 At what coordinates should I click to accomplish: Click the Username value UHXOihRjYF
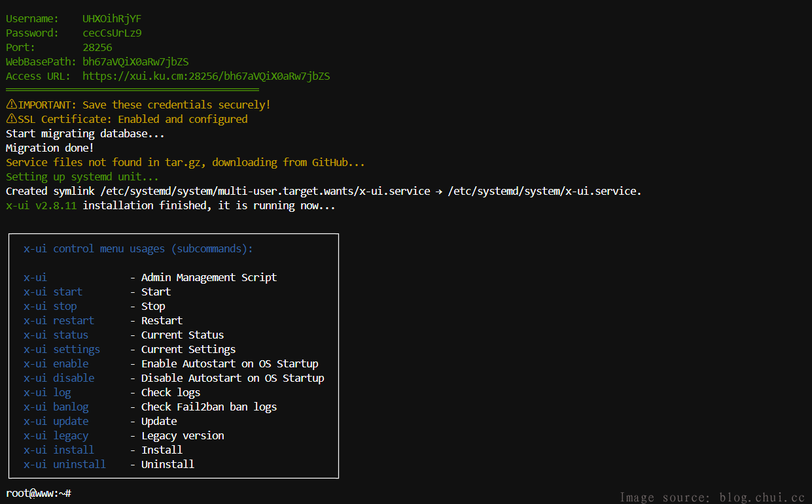click(111, 18)
